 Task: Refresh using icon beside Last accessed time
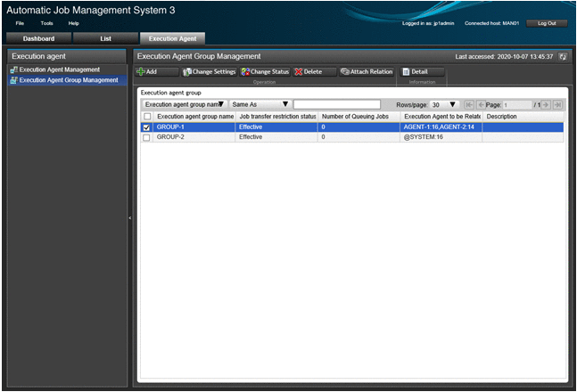[563, 57]
